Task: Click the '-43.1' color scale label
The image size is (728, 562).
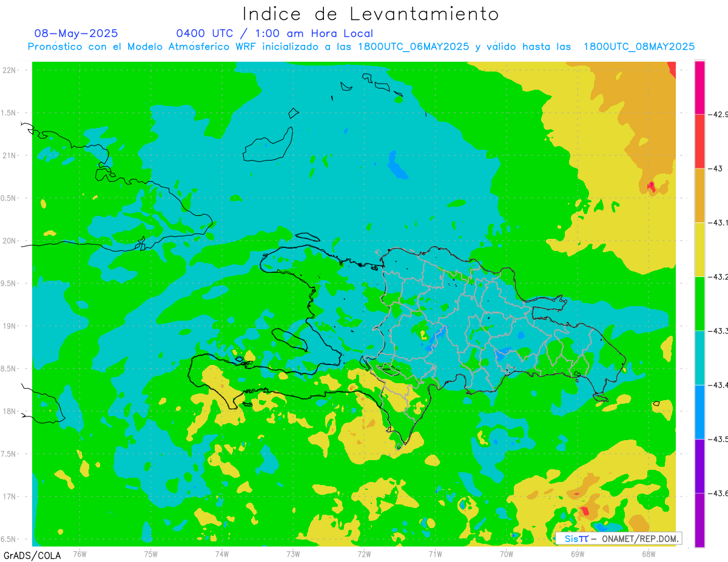Action: (x=718, y=222)
